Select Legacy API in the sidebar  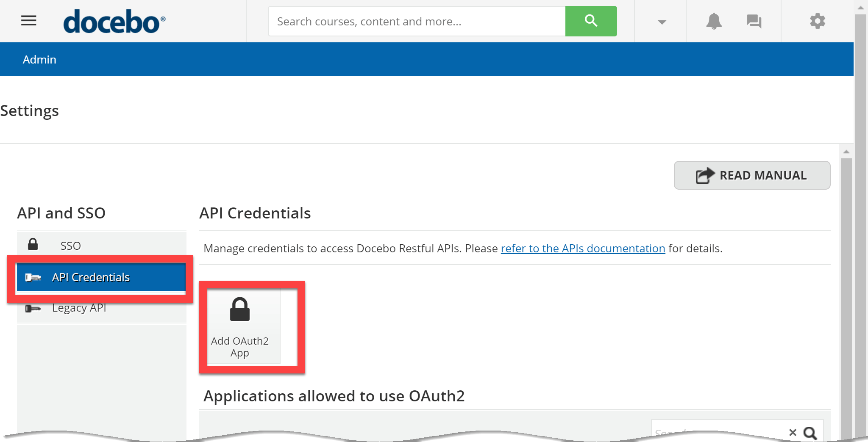(102, 308)
